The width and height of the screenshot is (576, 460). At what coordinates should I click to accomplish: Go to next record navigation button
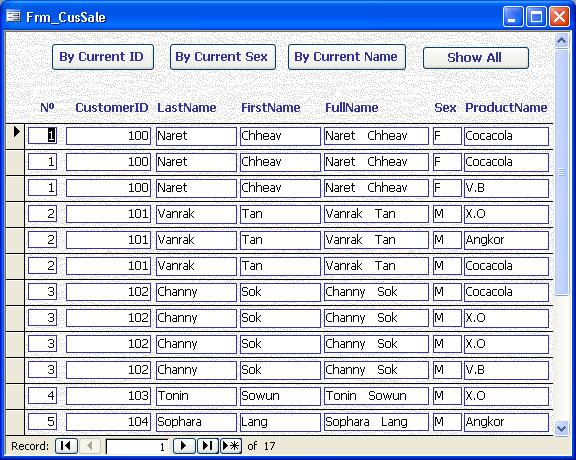coord(184,446)
